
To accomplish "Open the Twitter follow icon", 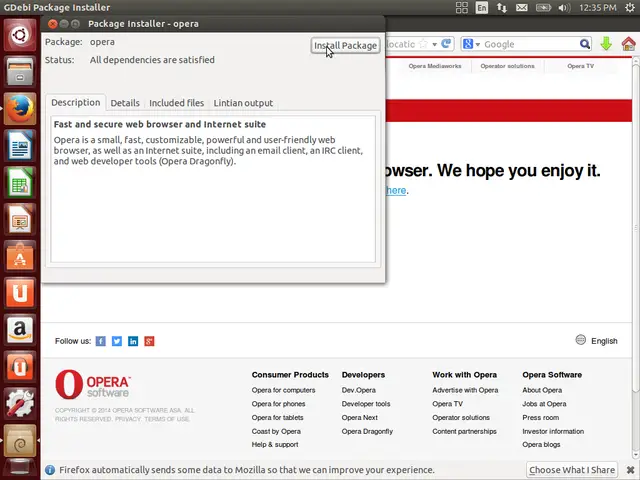I will coord(117,341).
